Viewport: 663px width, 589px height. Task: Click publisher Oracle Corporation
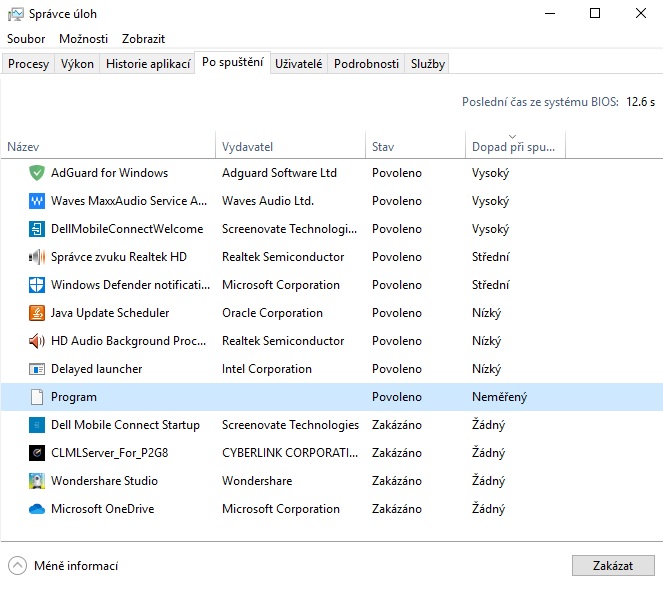272,313
